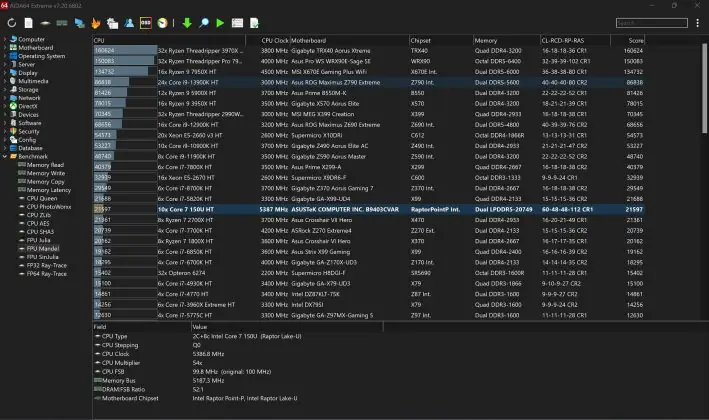Toggle the OSD panel toolbar icon
This screenshot has height=420, width=709.
pyautogui.click(x=146, y=23)
